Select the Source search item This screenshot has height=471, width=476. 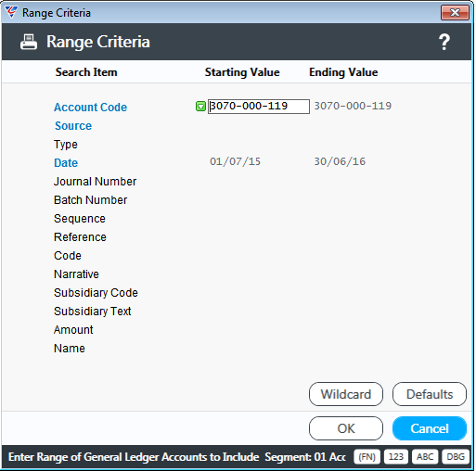coord(73,126)
